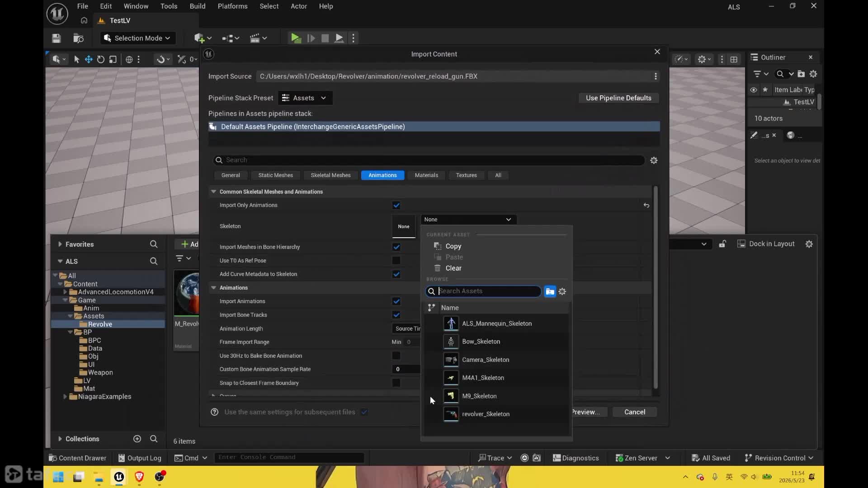
Task: Toggle Add Curve Metadata to Skeleton
Action: pos(396,274)
